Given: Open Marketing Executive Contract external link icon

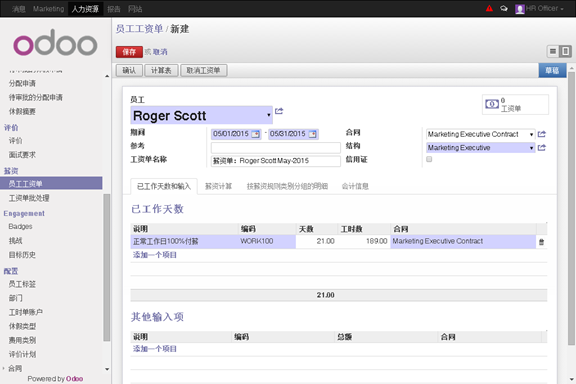Looking at the screenshot, I should pos(541,134).
